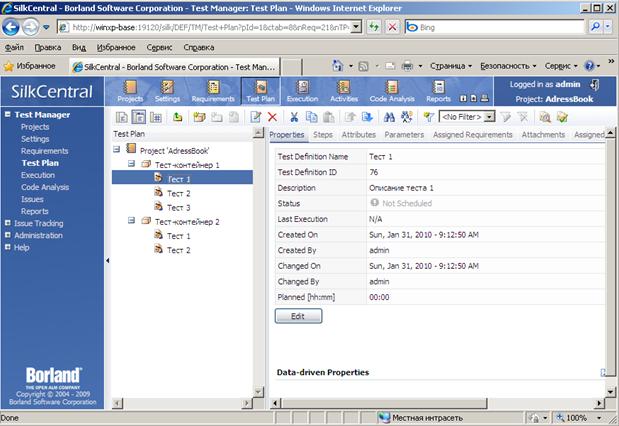Select Тест 3 in the test plan tree

[x=178, y=208]
